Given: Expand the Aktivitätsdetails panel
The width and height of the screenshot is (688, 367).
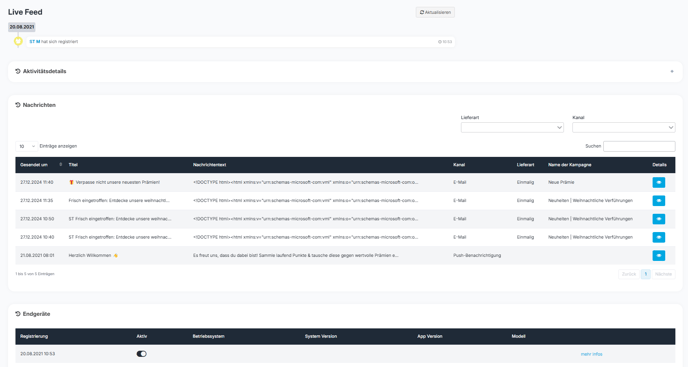Looking at the screenshot, I should (x=672, y=71).
